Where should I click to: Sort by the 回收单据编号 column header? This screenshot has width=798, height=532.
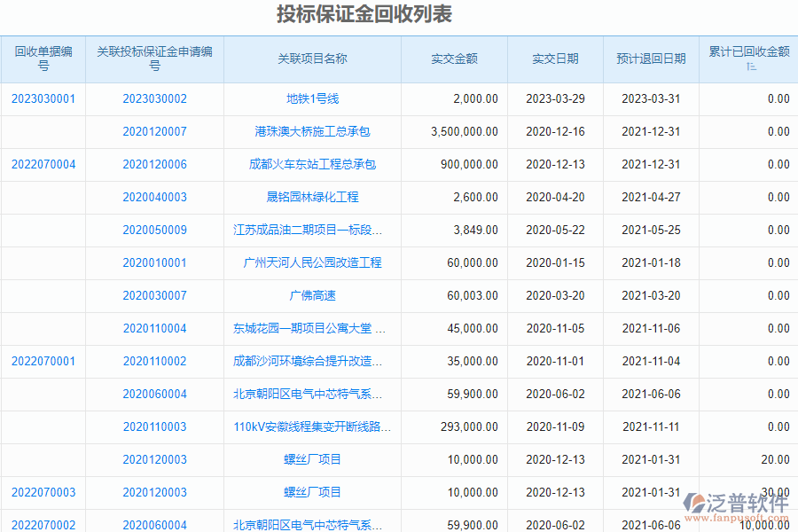(43, 59)
